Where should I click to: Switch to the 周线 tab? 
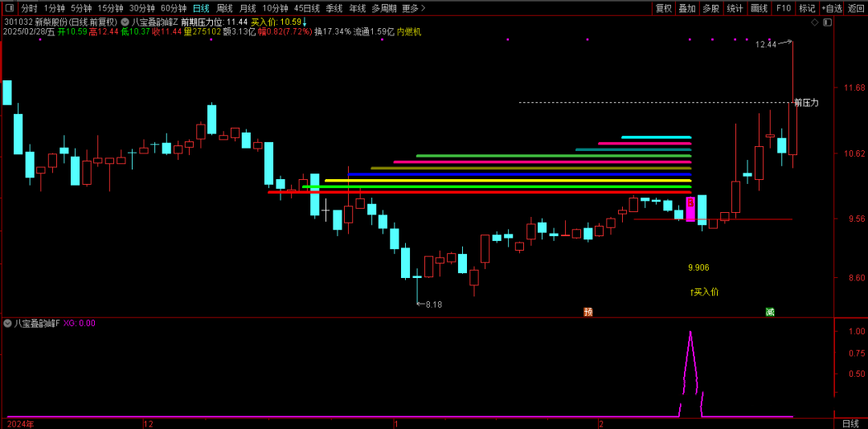pos(224,8)
